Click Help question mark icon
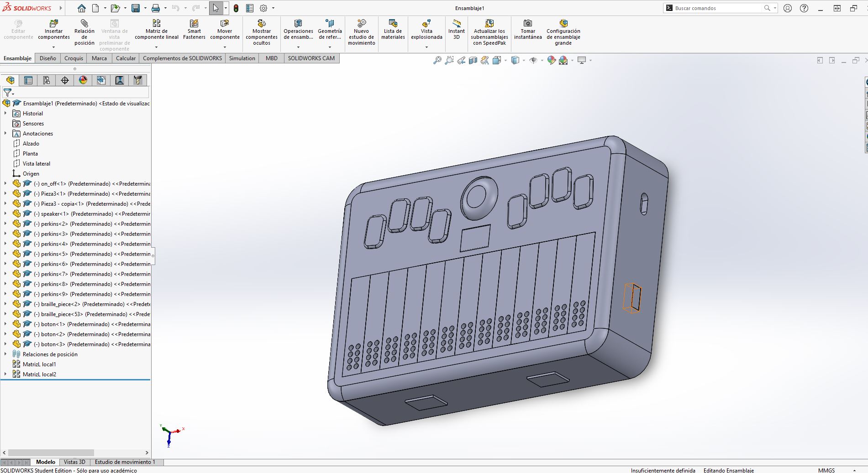868x473 pixels. [x=804, y=8]
